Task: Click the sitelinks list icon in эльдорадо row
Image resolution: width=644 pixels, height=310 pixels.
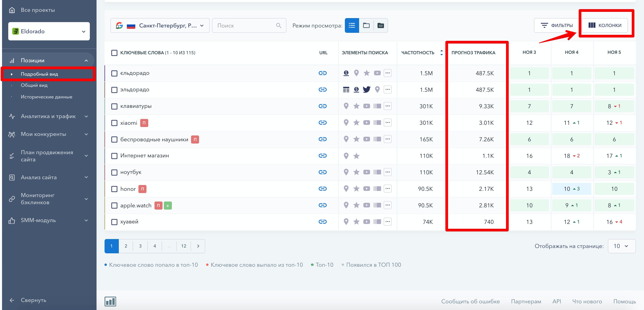Action: [x=346, y=89]
